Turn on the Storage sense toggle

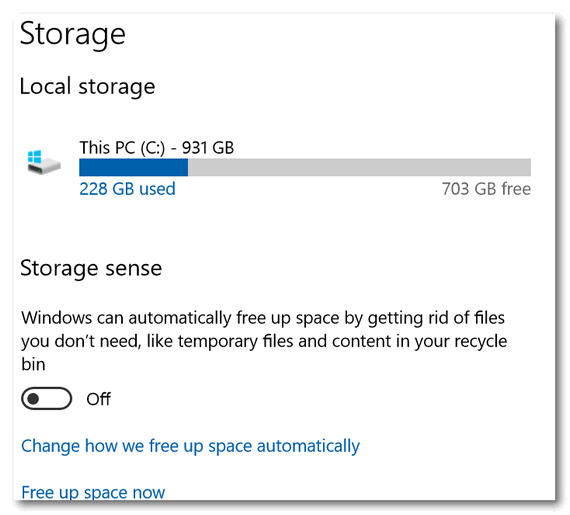pos(47,399)
